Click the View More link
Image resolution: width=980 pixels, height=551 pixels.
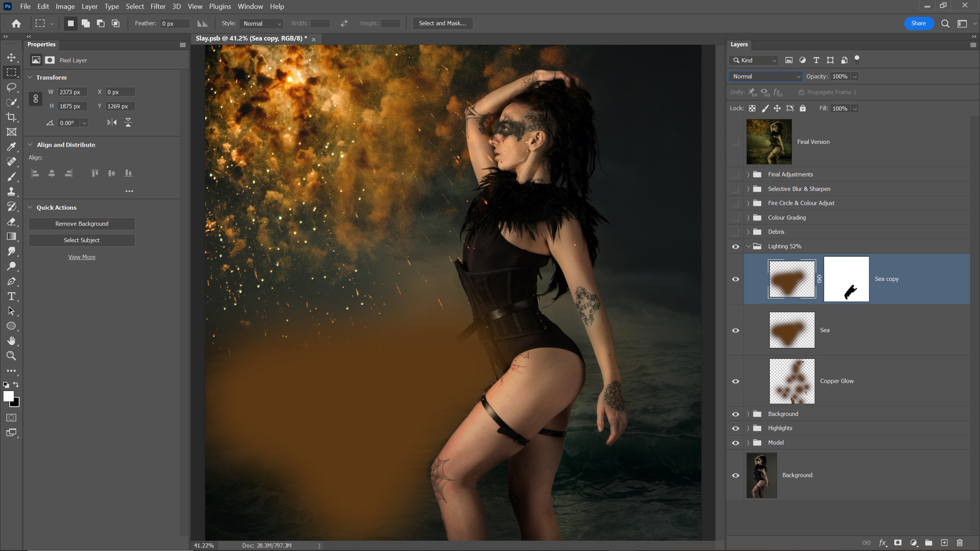click(82, 257)
